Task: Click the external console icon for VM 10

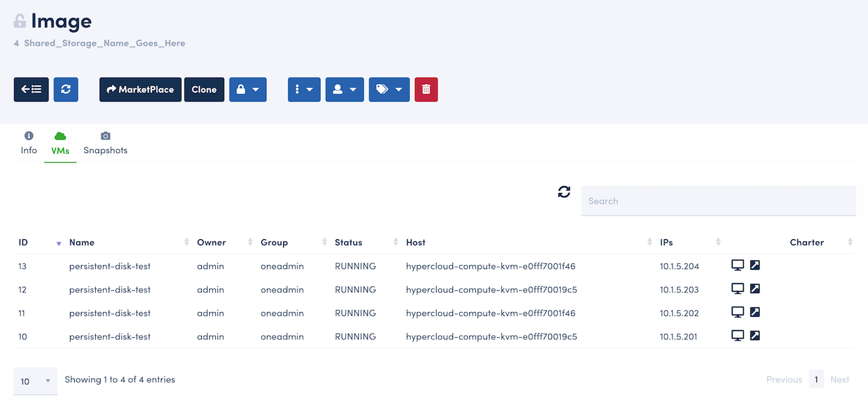Action: point(755,336)
